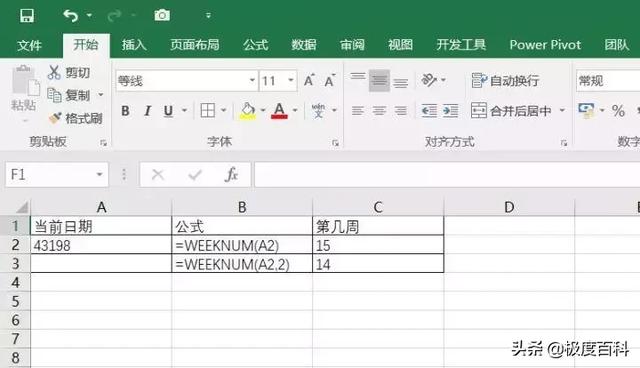Click the decrease indent icon

click(429, 111)
